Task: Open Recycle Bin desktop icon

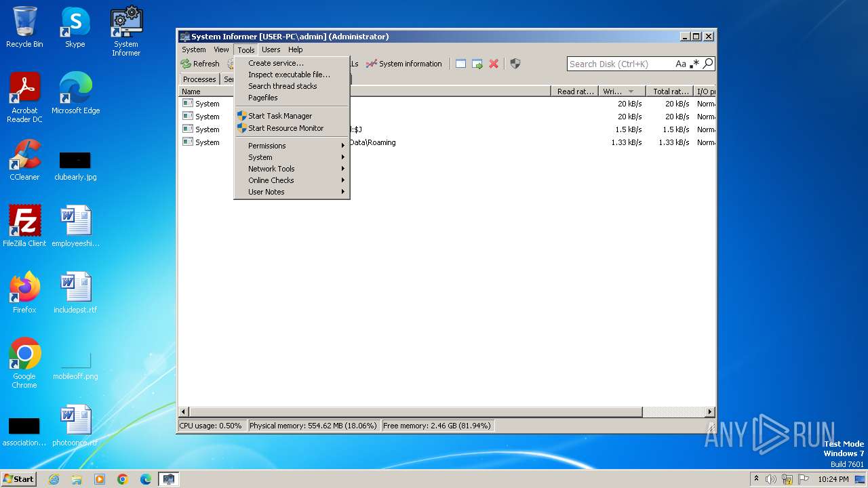Action: [24, 27]
